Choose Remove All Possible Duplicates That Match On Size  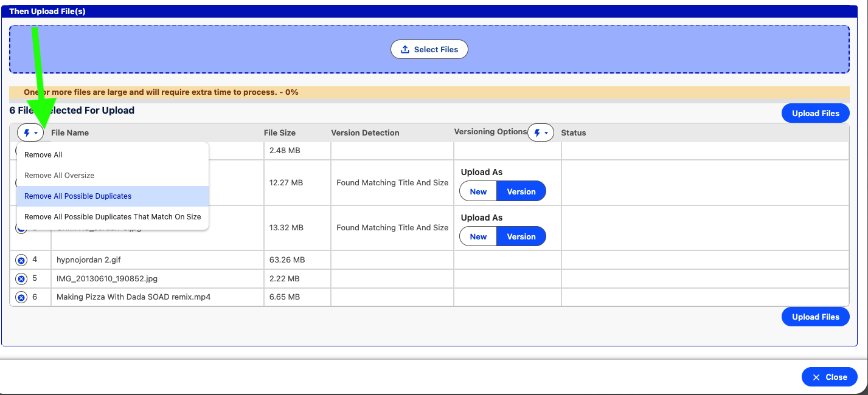[x=113, y=217]
